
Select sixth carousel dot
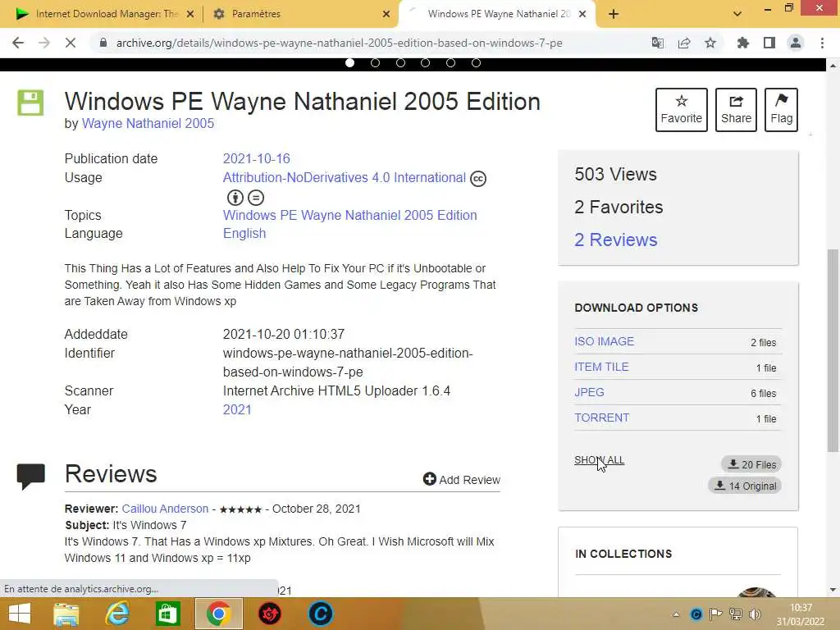tap(476, 62)
